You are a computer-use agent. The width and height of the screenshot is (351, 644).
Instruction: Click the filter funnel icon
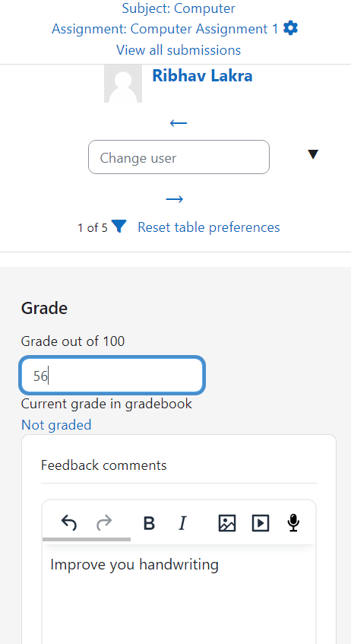click(119, 227)
